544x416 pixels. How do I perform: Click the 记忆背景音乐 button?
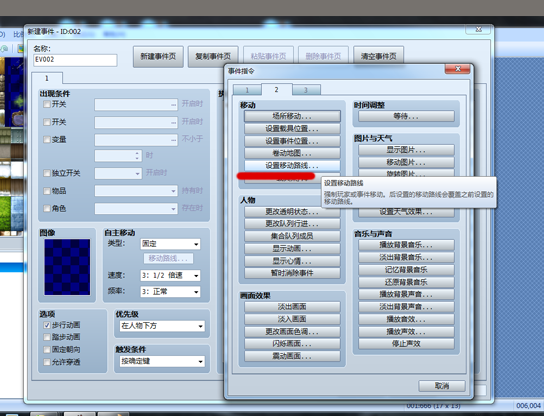pos(406,270)
